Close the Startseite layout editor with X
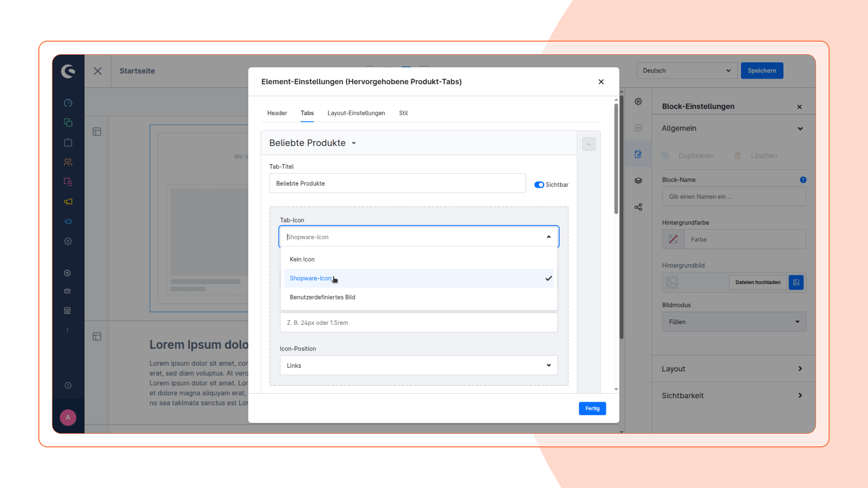 click(x=98, y=71)
